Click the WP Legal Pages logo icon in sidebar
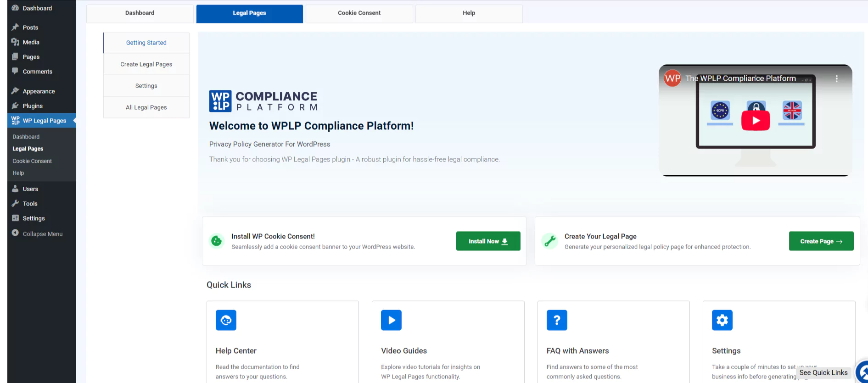The width and height of the screenshot is (868, 383). 15,120
